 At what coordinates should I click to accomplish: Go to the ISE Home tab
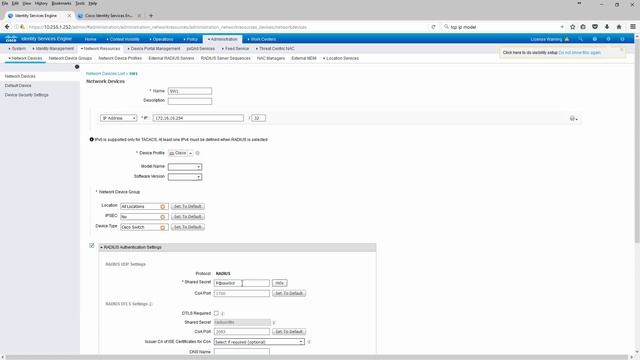point(91,39)
